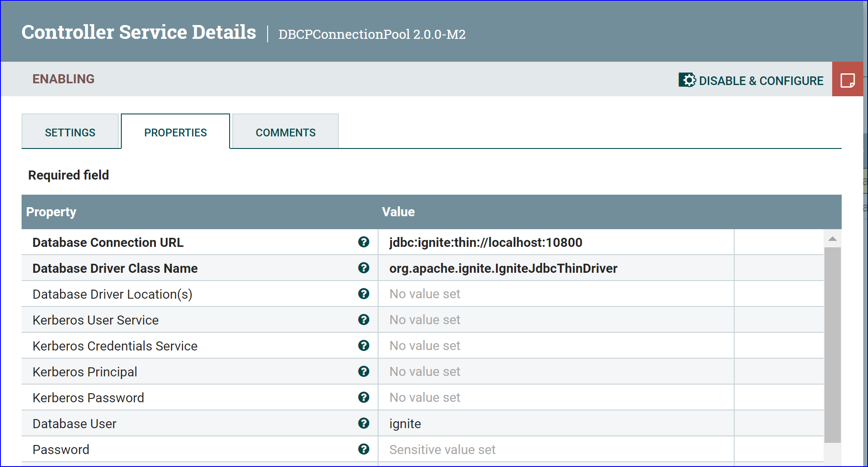Image resolution: width=868 pixels, height=467 pixels.
Task: Select the jdbc:ignite:thin://localhost:10800 value
Action: click(485, 242)
